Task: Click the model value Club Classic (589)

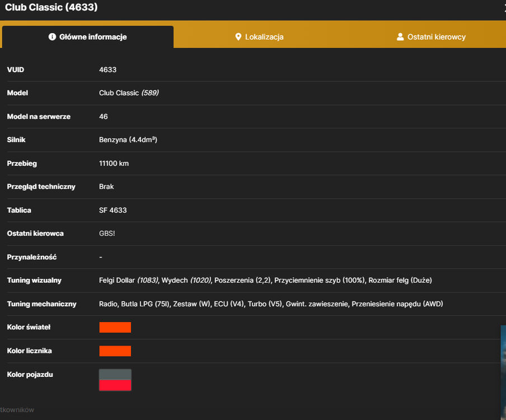Action: tap(129, 93)
